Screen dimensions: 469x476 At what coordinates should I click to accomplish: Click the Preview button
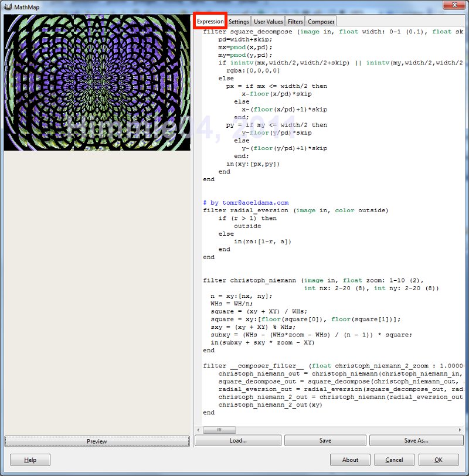click(97, 441)
